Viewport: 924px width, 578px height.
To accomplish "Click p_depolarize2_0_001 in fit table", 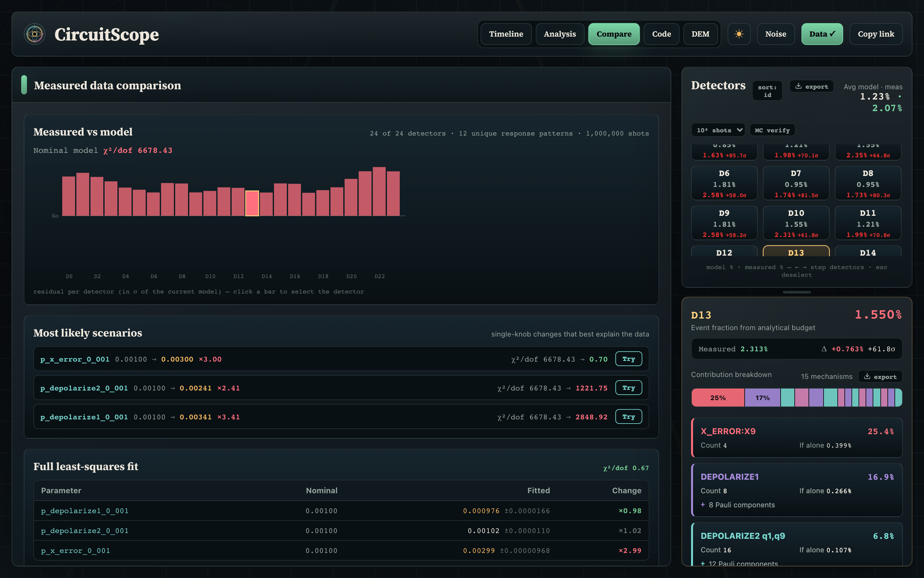I will 85,530.
